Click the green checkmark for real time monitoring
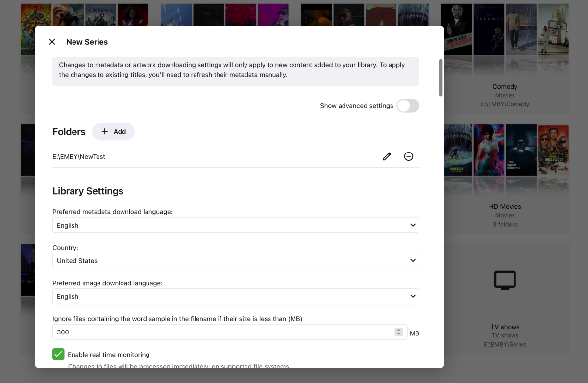Screen dimensions: 588x383 click(x=58, y=354)
